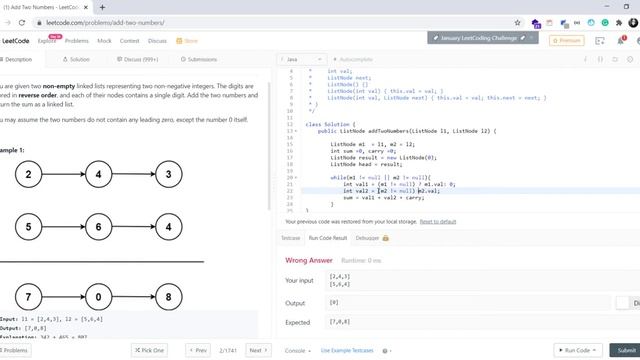The image size is (640, 360).
Task: Expand the Console panel
Action: coord(298,351)
